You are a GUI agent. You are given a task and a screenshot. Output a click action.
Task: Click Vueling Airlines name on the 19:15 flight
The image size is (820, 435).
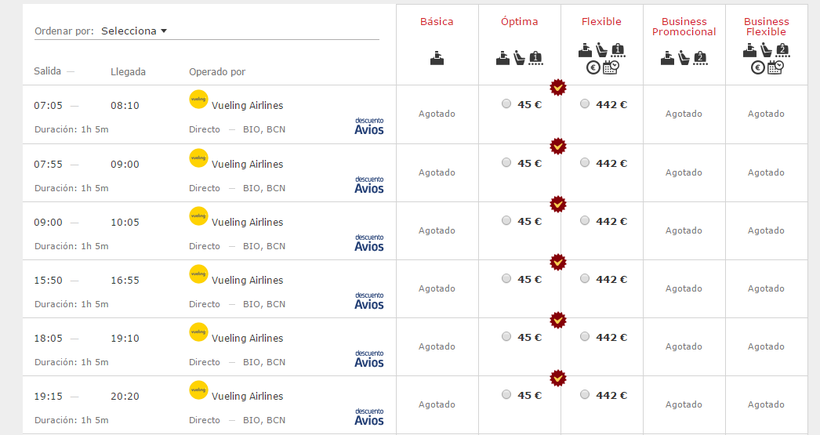tap(247, 396)
